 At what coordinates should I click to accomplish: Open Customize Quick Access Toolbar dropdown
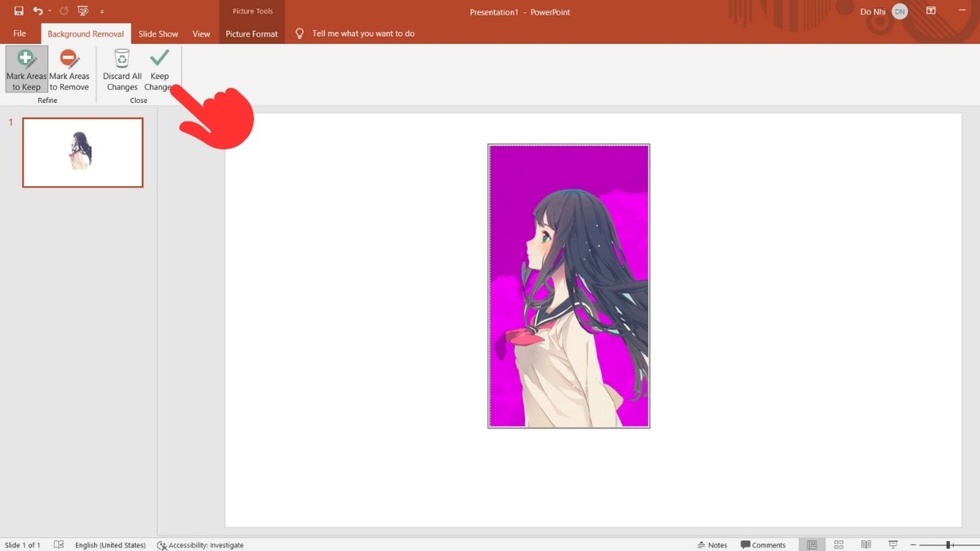[x=101, y=12]
